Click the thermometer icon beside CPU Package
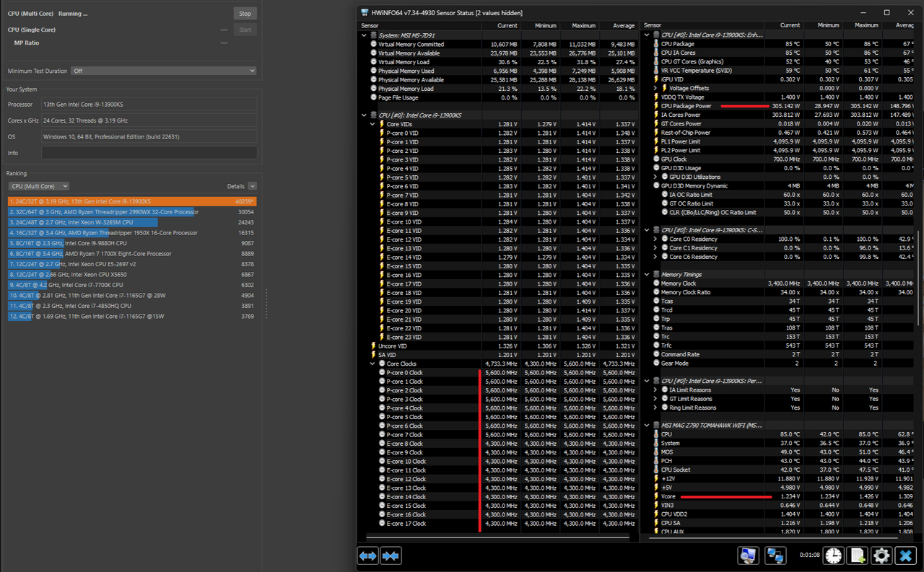 tap(655, 43)
